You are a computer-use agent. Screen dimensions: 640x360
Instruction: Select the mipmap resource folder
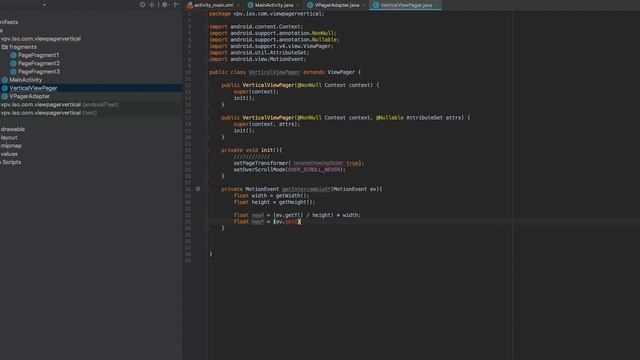(11, 146)
